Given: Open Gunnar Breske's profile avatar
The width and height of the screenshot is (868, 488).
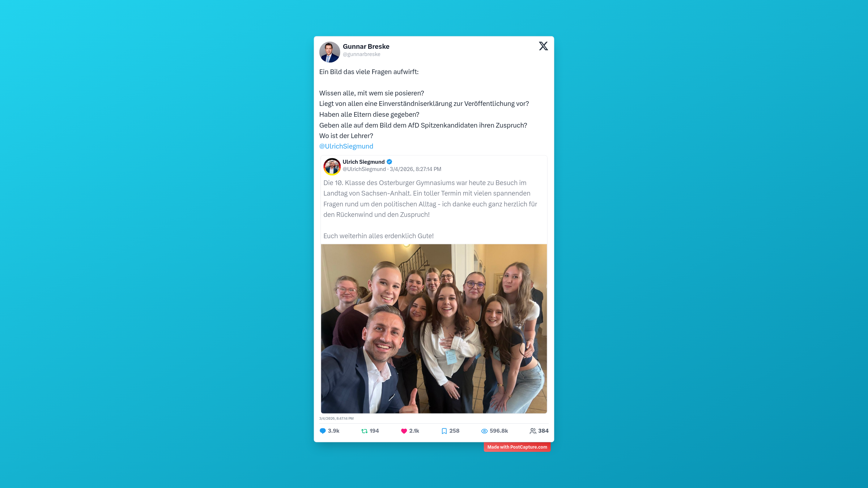Looking at the screenshot, I should [329, 52].
